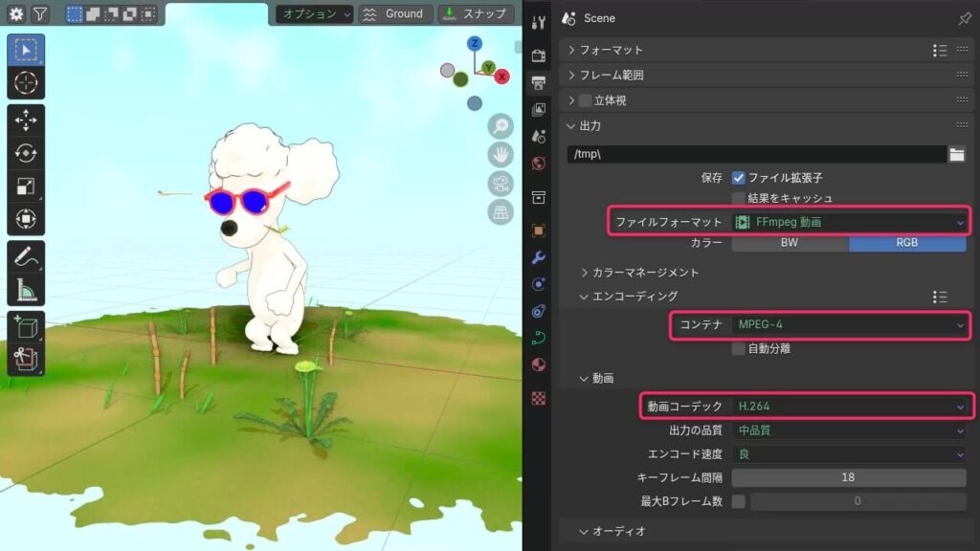Select RGB color mode
This screenshot has width=980, height=551.
click(907, 243)
